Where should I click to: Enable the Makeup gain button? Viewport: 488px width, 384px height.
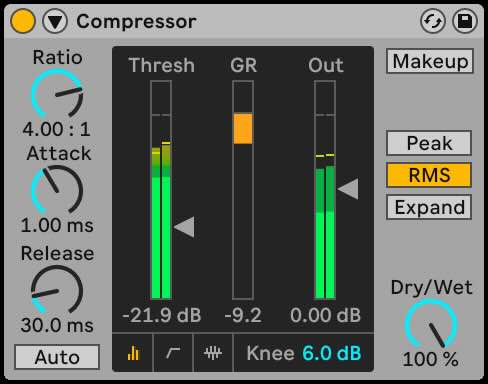pos(430,61)
